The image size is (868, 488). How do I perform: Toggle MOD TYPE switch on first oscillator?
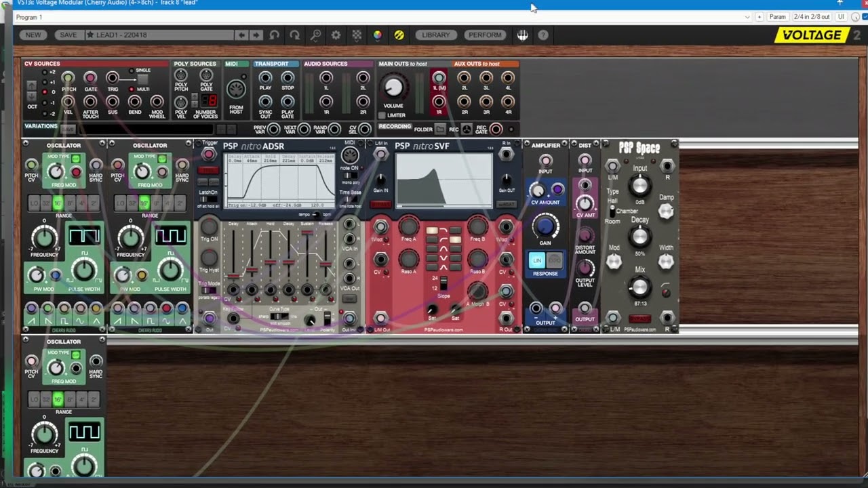click(76, 159)
